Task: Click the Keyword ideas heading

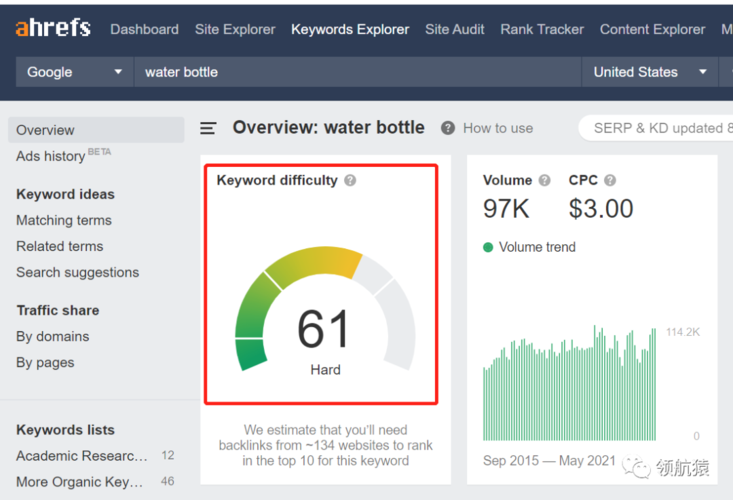Action: [x=65, y=194]
